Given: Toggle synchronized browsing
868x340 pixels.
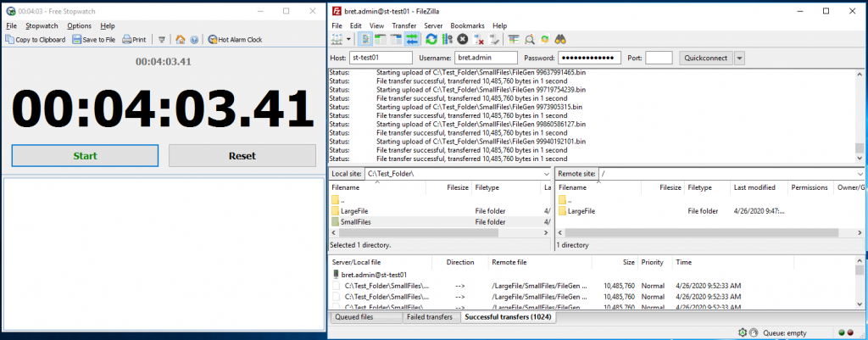Looking at the screenshot, I should pyautogui.click(x=545, y=39).
